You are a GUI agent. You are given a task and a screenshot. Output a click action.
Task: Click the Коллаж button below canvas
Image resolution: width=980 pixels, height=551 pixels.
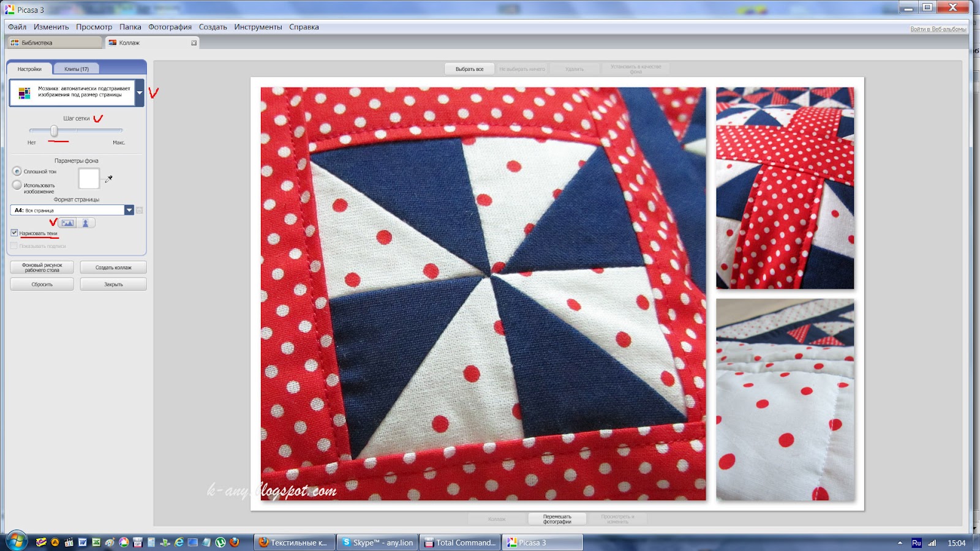[x=497, y=519]
